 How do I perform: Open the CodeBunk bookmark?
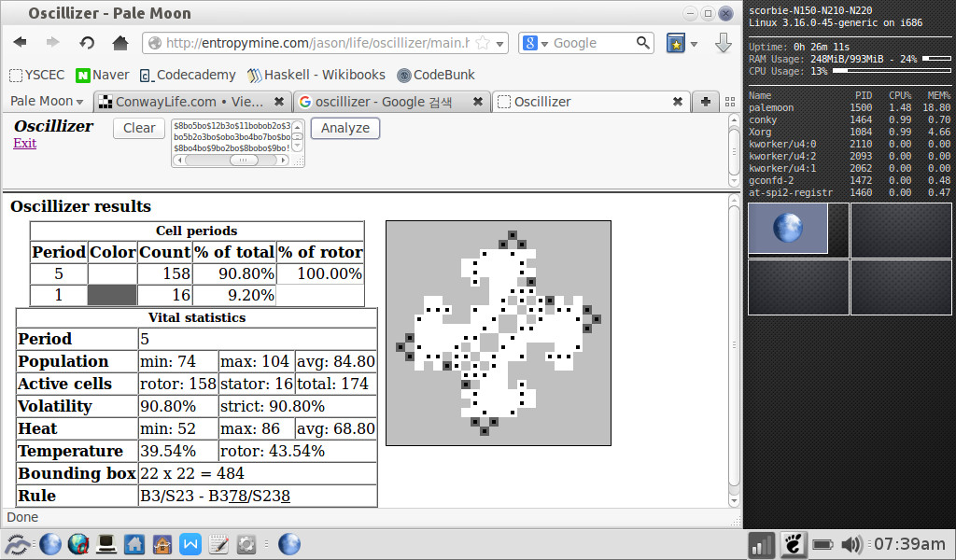point(436,75)
